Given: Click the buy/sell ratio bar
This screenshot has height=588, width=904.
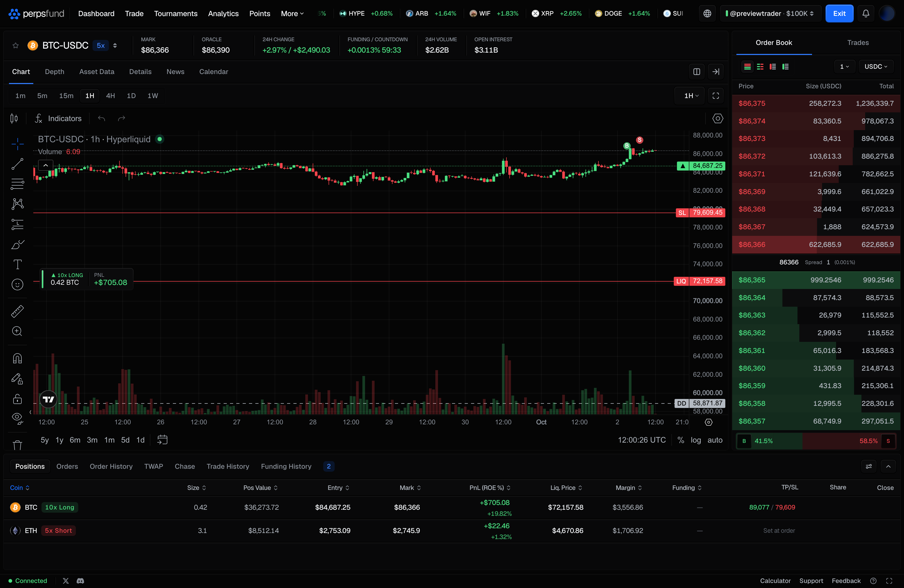Looking at the screenshot, I should (816, 441).
